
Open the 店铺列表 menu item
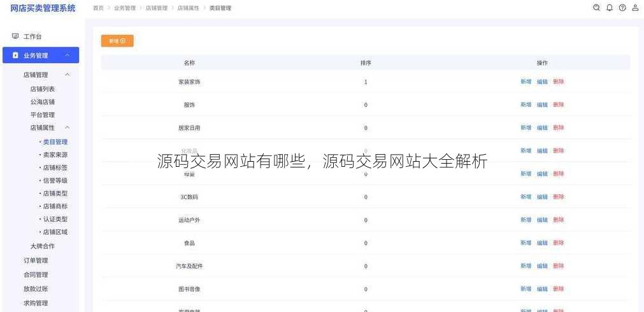[x=42, y=89]
